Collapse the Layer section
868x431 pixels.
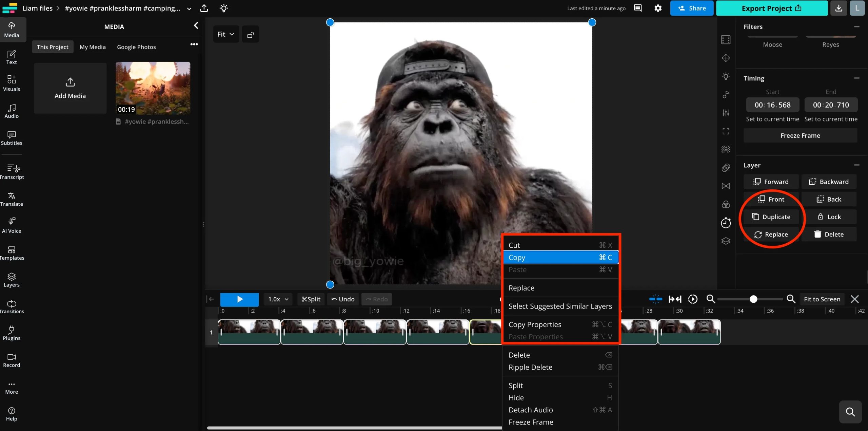856,165
